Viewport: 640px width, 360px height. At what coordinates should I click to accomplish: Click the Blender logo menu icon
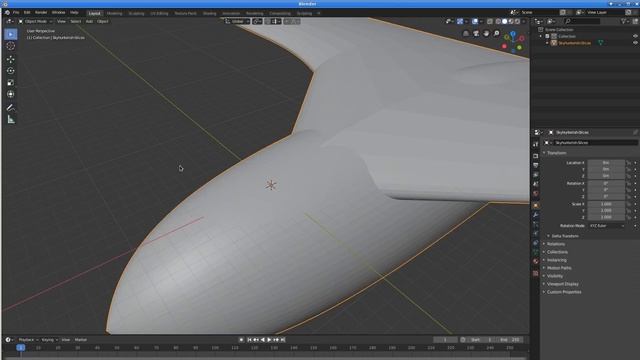point(7,13)
